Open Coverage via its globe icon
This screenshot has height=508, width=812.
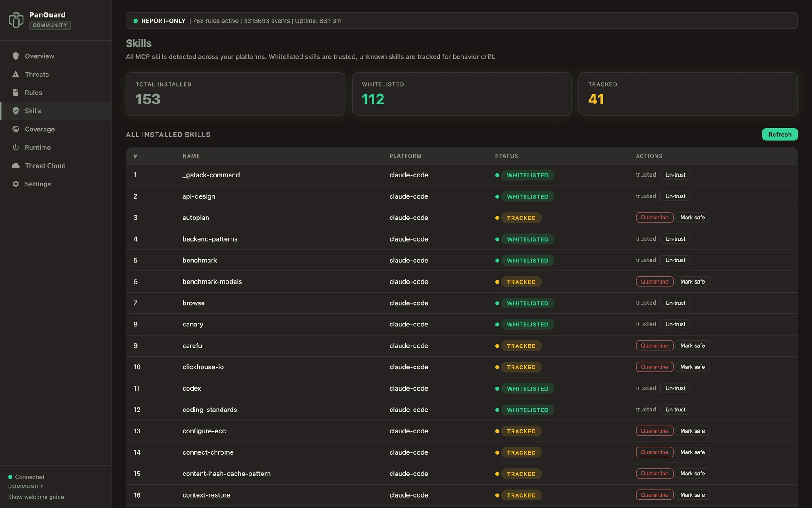[16, 129]
